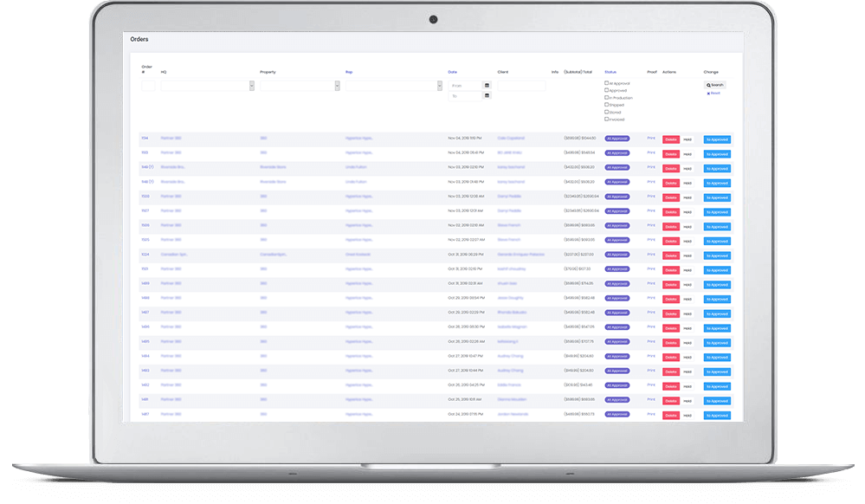The width and height of the screenshot is (865, 504).
Task: Move order 1494 to Approved
Action: [x=717, y=357]
